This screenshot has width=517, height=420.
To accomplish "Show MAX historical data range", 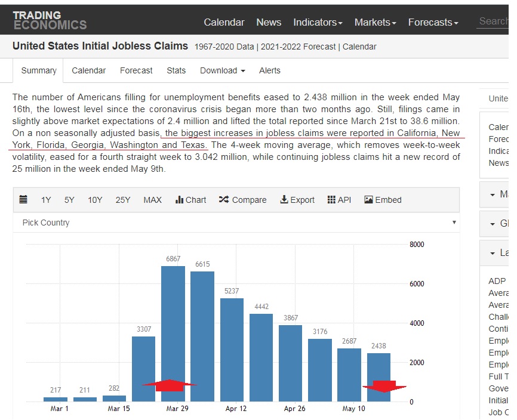I will tap(152, 200).
